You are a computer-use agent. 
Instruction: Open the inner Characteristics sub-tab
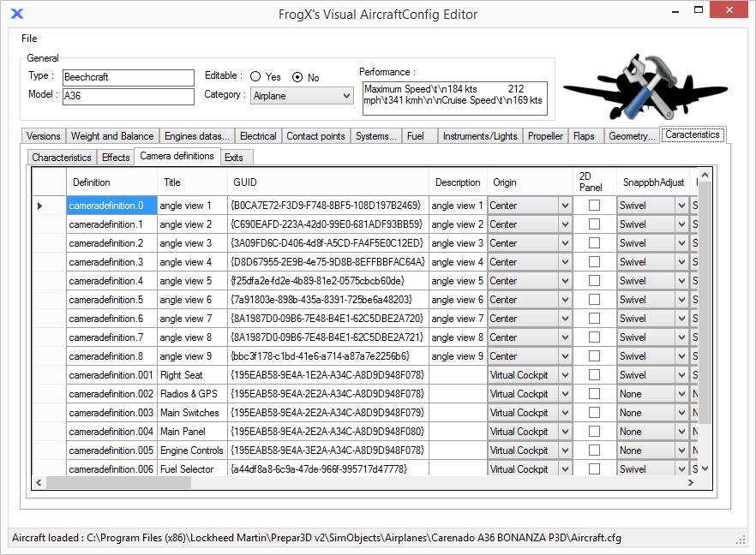tap(61, 158)
